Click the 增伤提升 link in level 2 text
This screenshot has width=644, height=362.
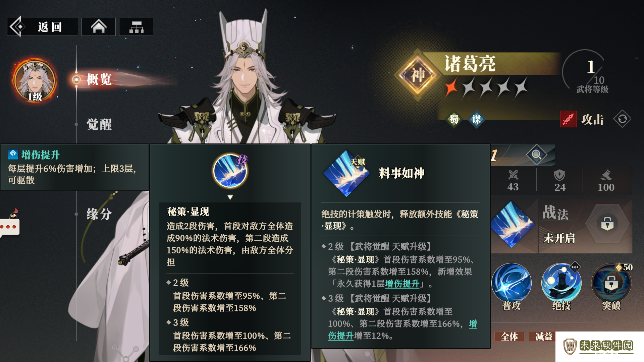[x=402, y=284]
